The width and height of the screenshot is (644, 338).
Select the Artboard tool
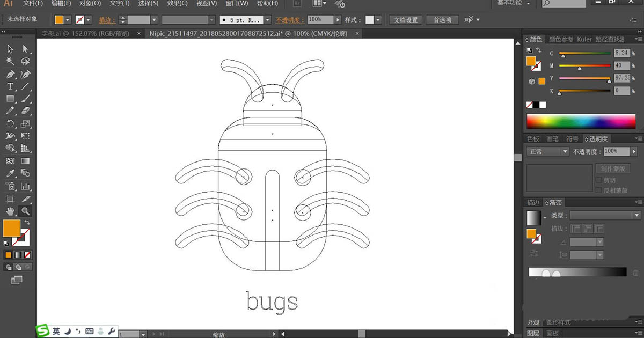[10, 199]
